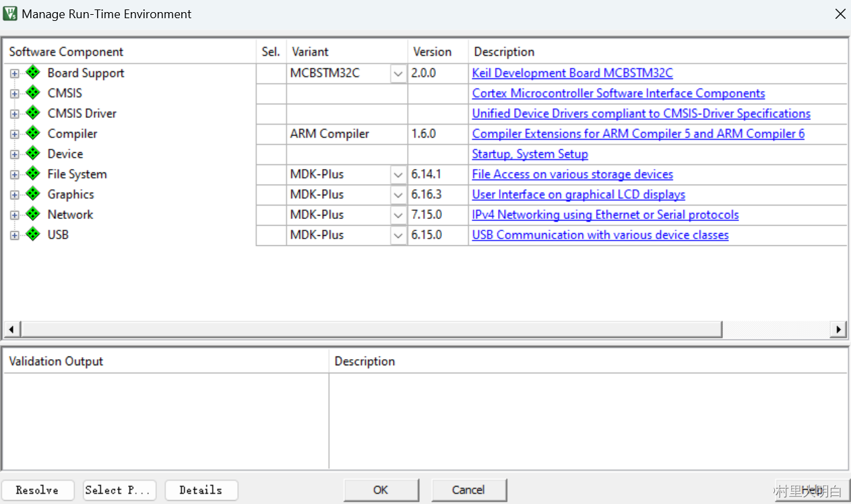
Task: Click the Board Support green diamond icon
Action: 33,73
